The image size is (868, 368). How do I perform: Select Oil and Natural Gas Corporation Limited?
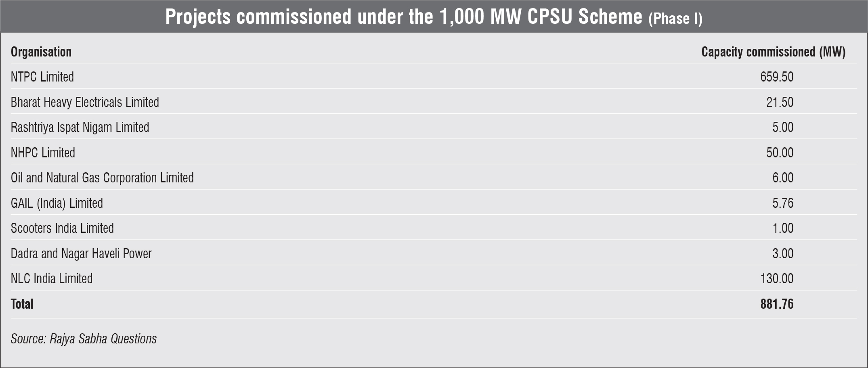point(102,178)
